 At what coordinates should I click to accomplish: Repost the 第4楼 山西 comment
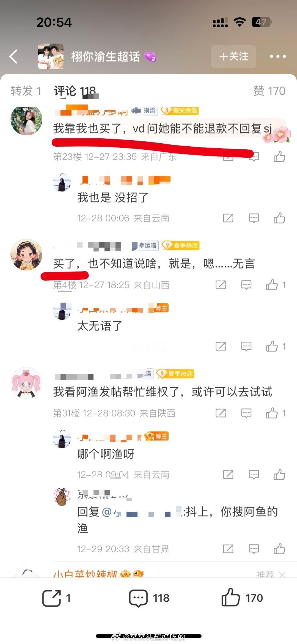(221, 285)
